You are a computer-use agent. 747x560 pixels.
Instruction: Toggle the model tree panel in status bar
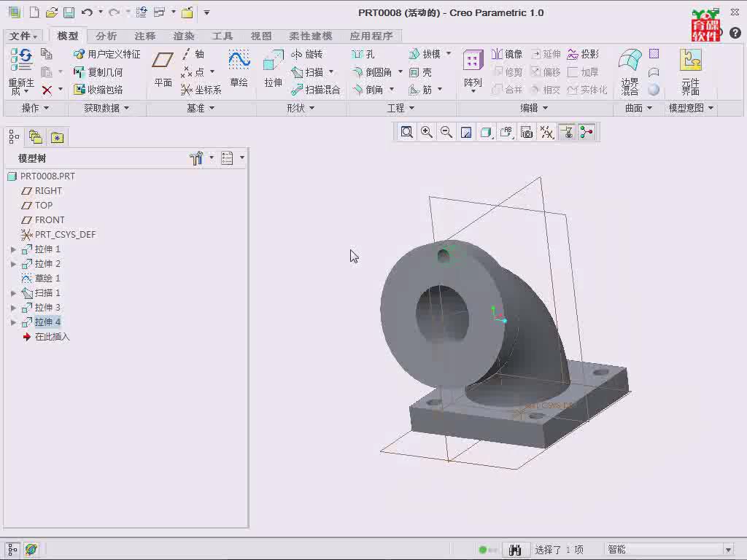click(x=13, y=549)
